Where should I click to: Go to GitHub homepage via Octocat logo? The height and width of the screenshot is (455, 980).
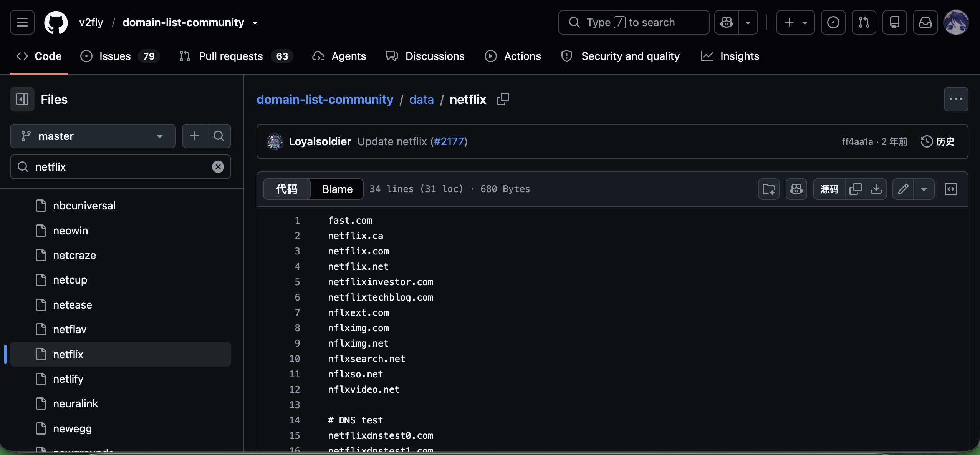point(56,22)
